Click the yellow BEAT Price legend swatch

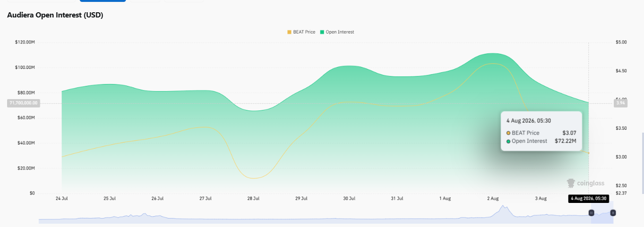pos(289,32)
